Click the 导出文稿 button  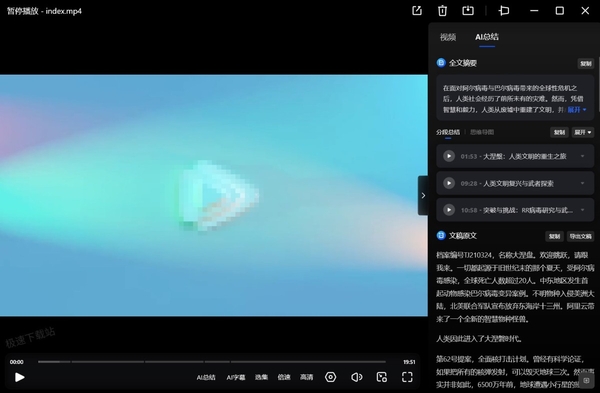[x=580, y=236]
